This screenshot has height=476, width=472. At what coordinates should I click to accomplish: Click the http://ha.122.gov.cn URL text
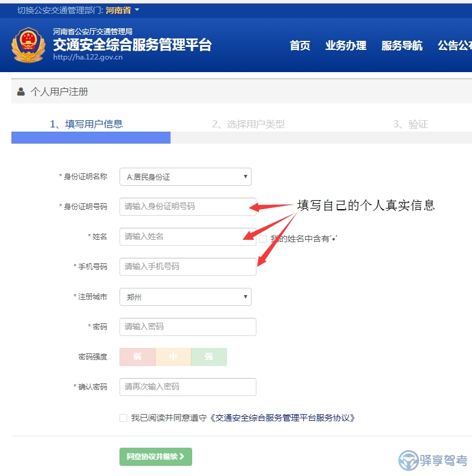(x=88, y=57)
